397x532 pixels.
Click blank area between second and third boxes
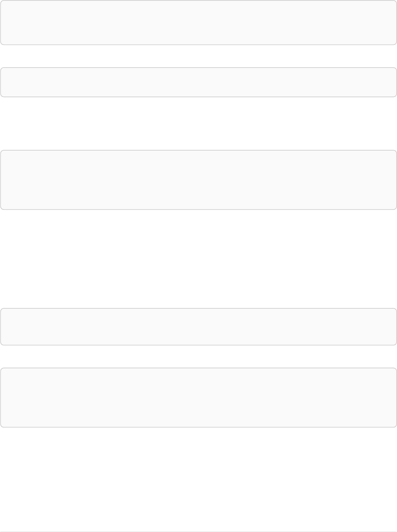pos(198,124)
